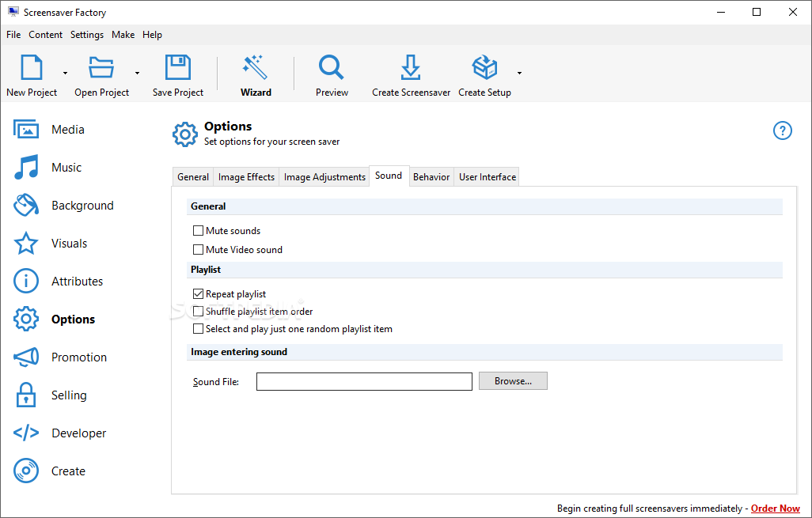
Task: Expand the Create Setup dropdown arrow
Action: click(519, 73)
